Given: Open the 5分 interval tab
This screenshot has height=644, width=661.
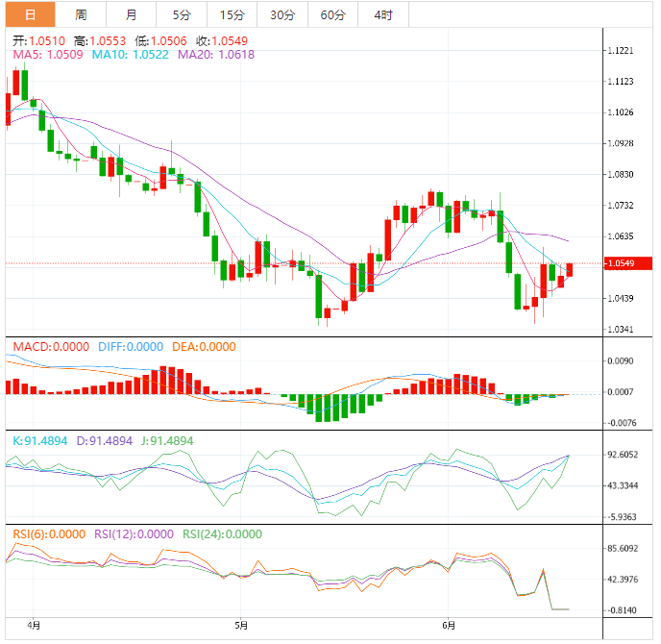Looking at the screenshot, I should pyautogui.click(x=182, y=14).
